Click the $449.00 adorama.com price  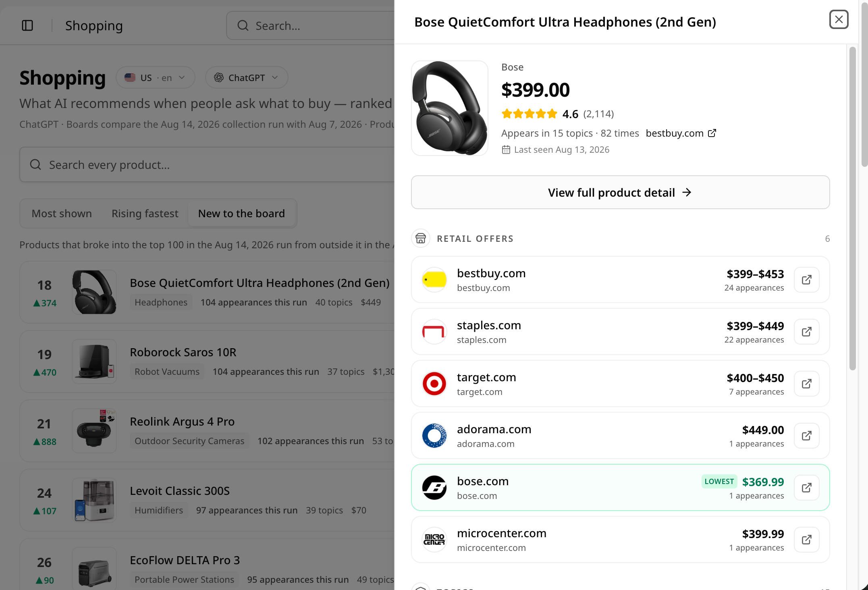763,430
